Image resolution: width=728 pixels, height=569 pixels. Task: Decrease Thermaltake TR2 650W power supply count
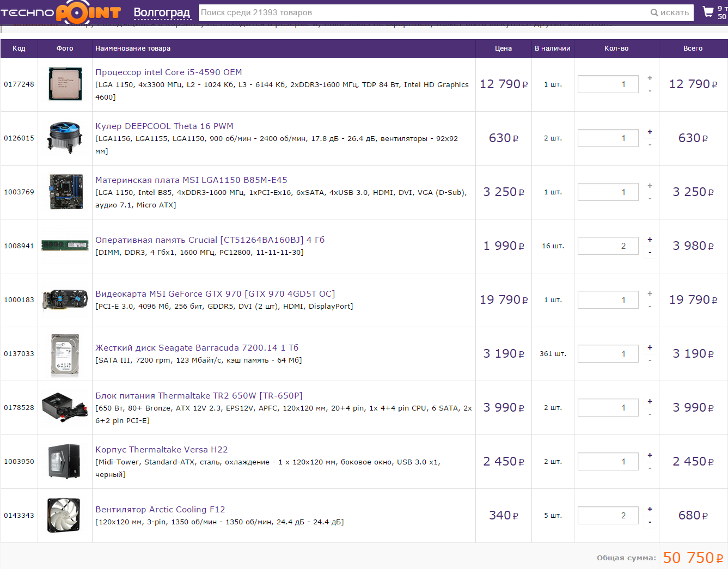tap(650, 414)
